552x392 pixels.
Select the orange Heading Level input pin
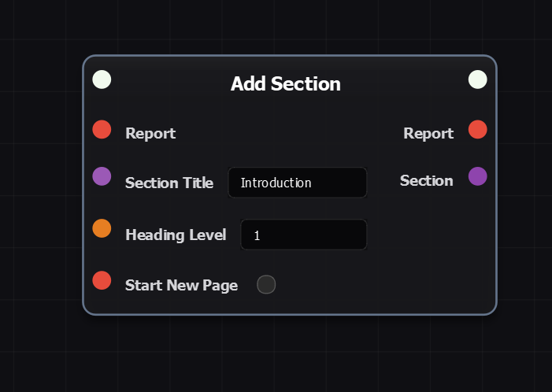(102, 228)
